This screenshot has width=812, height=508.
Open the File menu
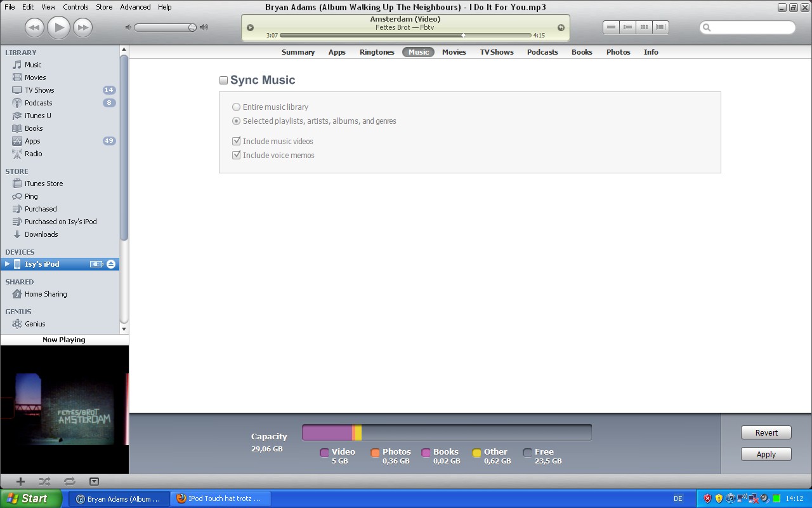[10, 7]
